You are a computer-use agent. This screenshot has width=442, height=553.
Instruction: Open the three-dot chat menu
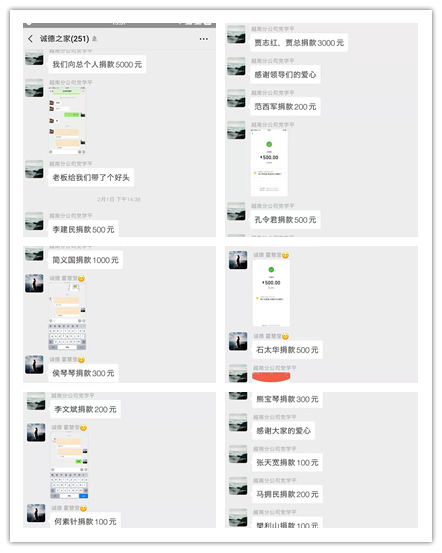[x=204, y=39]
